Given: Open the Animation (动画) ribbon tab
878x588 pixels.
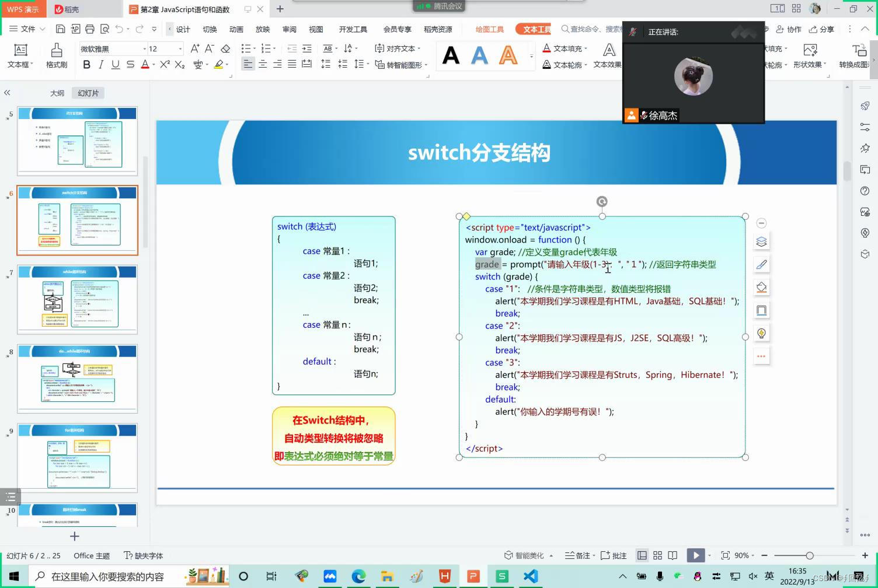Looking at the screenshot, I should coord(236,29).
